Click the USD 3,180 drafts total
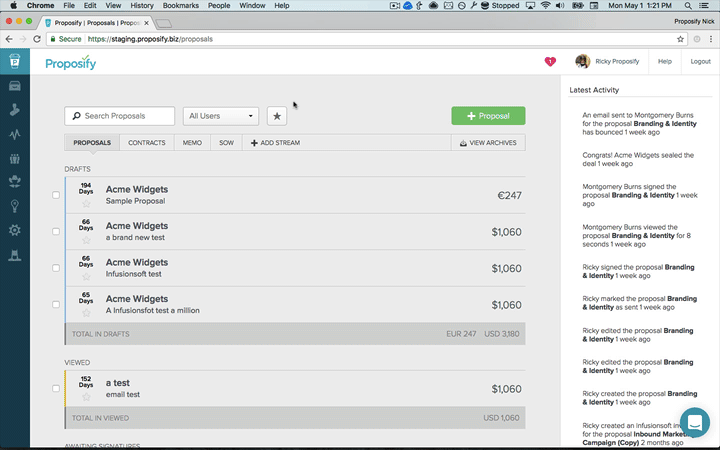The height and width of the screenshot is (450, 720). (502, 334)
